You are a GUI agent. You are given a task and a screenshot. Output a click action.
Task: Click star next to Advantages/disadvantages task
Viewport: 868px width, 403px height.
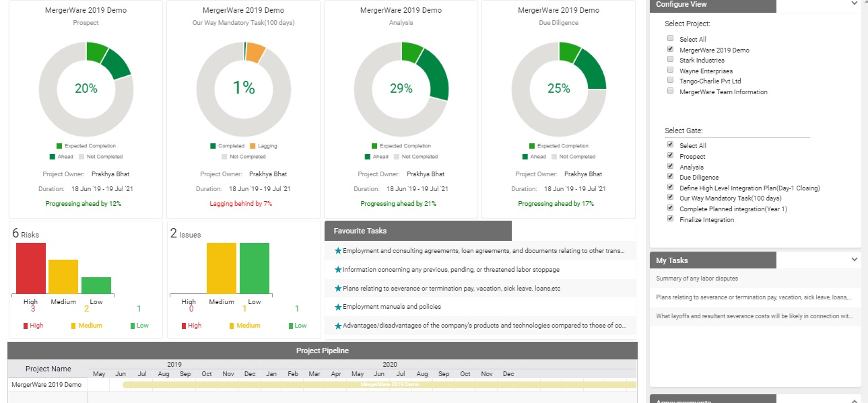(x=338, y=326)
